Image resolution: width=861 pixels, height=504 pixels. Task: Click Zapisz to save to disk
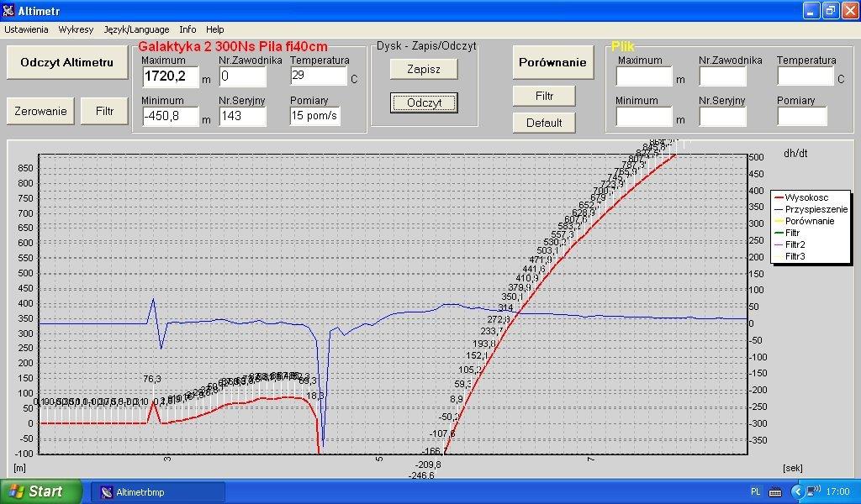424,69
